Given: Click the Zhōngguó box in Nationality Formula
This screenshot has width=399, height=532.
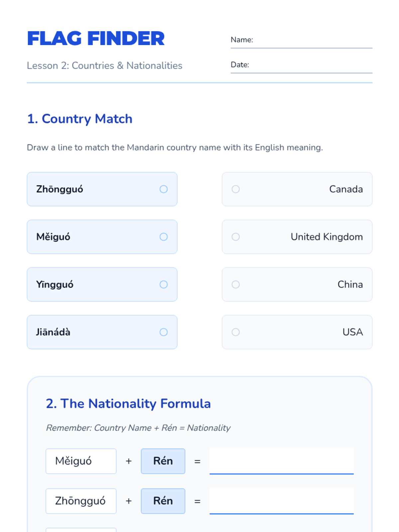Looking at the screenshot, I should point(81,501).
